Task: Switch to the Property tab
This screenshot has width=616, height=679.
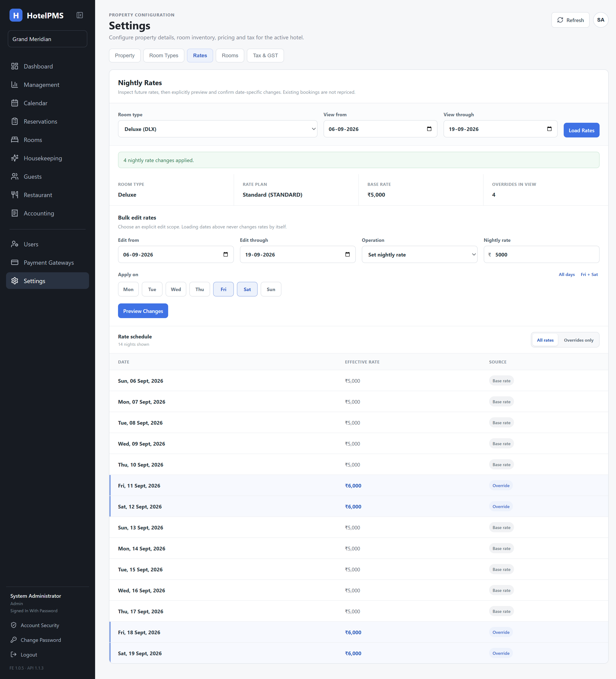Action: [125, 56]
